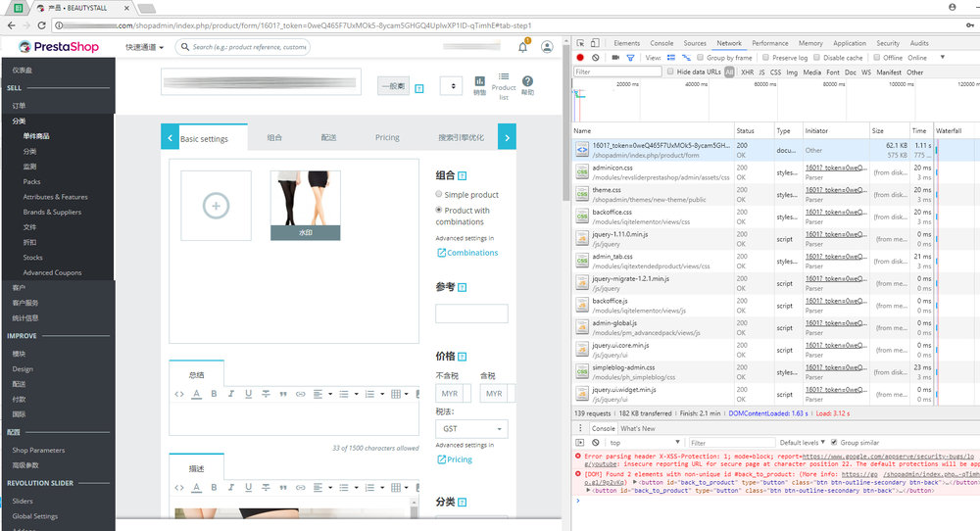The image size is (980, 531).
Task: Apply underline in summary editor toolbar
Action: (248, 394)
